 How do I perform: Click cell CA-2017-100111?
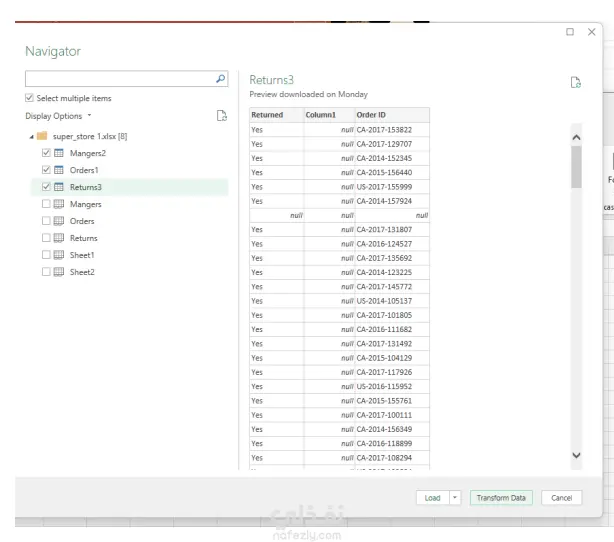pyautogui.click(x=392, y=415)
